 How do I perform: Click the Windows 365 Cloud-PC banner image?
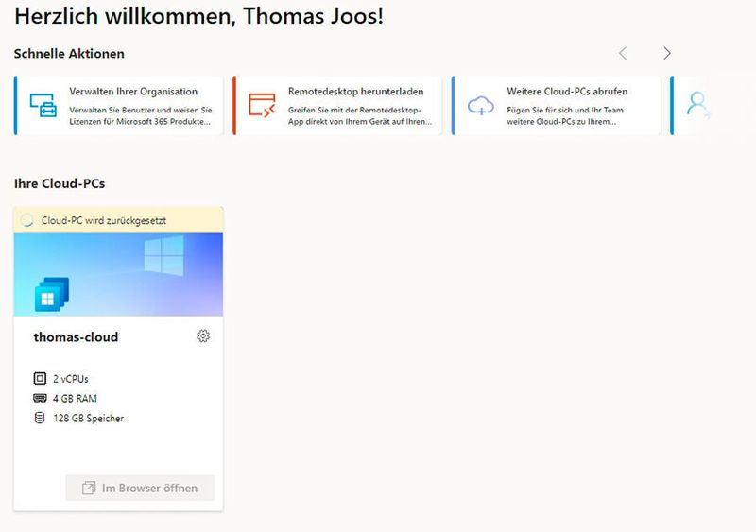(118, 274)
